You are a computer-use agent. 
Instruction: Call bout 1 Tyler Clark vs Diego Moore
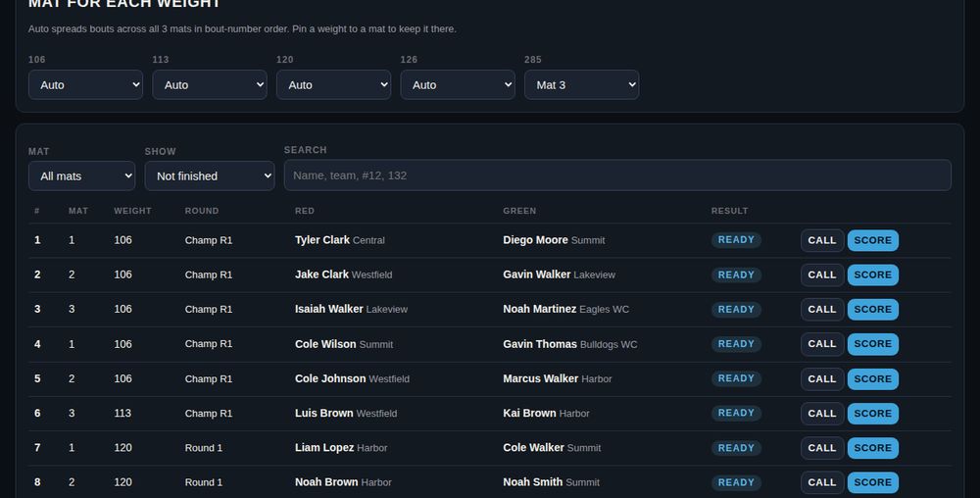point(822,240)
